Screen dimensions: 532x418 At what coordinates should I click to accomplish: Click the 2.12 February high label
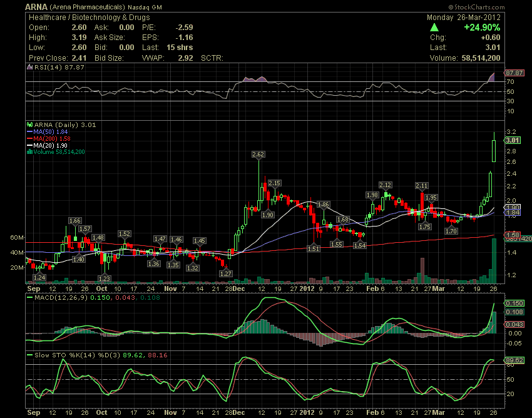pyautogui.click(x=386, y=185)
